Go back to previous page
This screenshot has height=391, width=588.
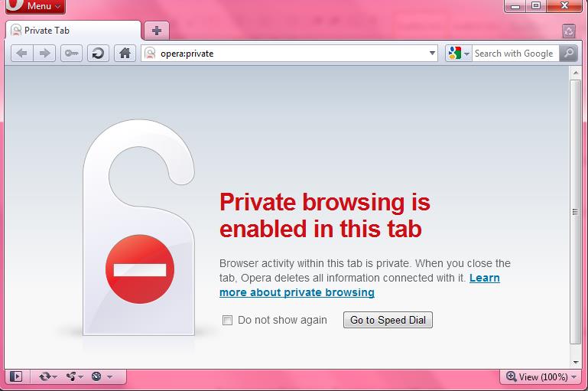point(22,54)
